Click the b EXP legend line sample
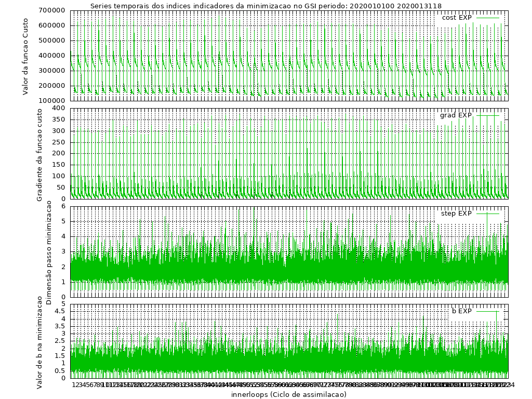This screenshot has width=532, height=399. (487, 311)
